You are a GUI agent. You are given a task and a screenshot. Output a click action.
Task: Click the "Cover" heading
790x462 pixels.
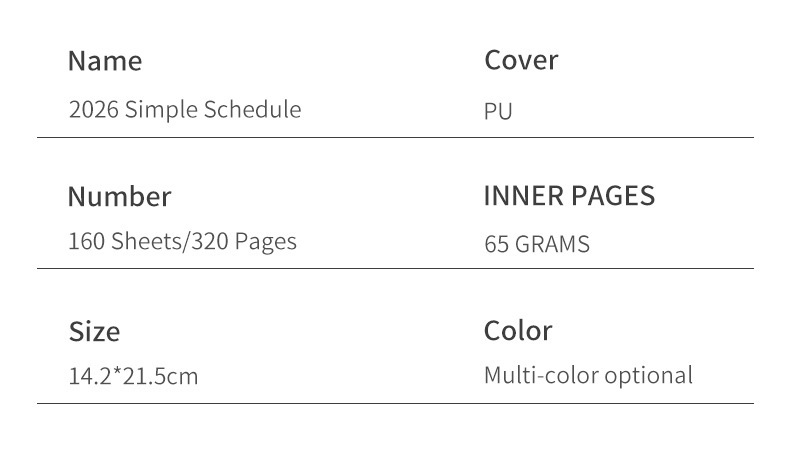[521, 60]
